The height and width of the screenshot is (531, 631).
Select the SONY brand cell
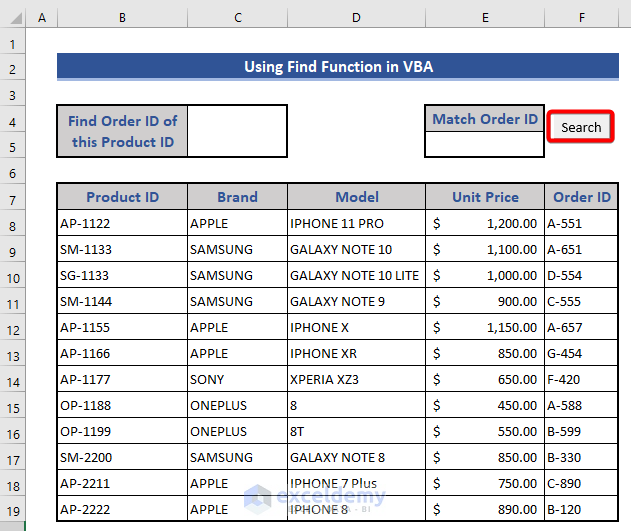click(237, 379)
